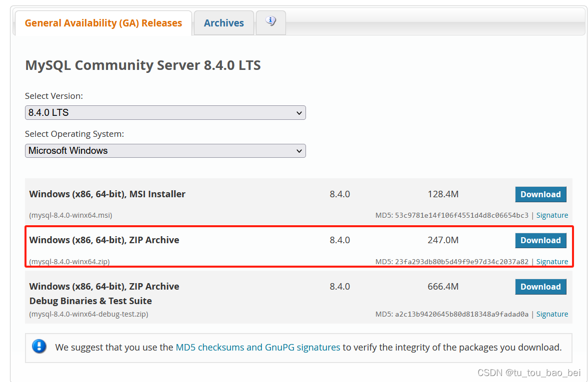Image resolution: width=588 pixels, height=382 pixels.
Task: Open the Archives tab
Action: click(224, 23)
